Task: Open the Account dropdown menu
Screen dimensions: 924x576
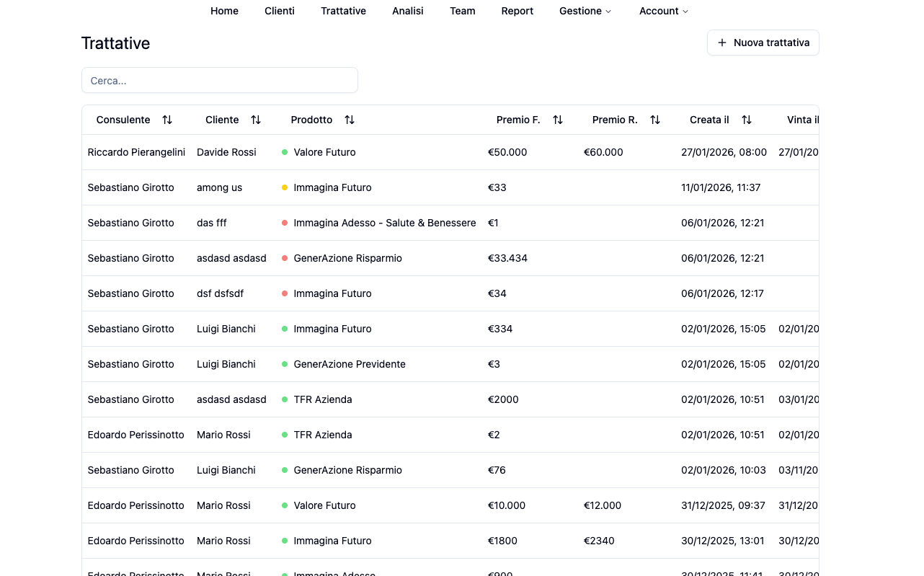Action: coord(663,11)
